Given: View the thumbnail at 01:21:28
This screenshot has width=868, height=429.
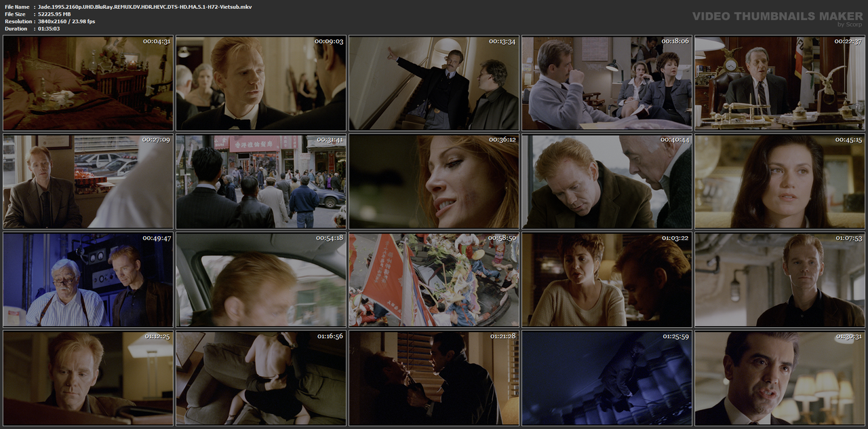Looking at the screenshot, I should click(434, 378).
